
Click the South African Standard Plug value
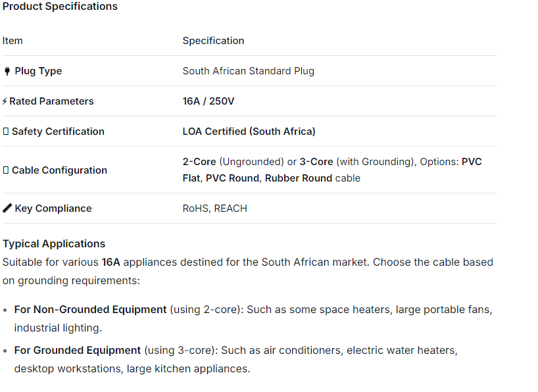(x=248, y=71)
